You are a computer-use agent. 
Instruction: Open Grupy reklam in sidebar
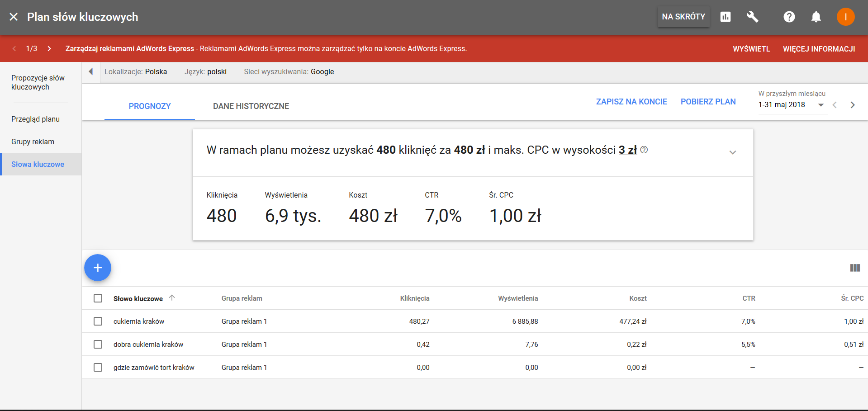[x=33, y=142]
